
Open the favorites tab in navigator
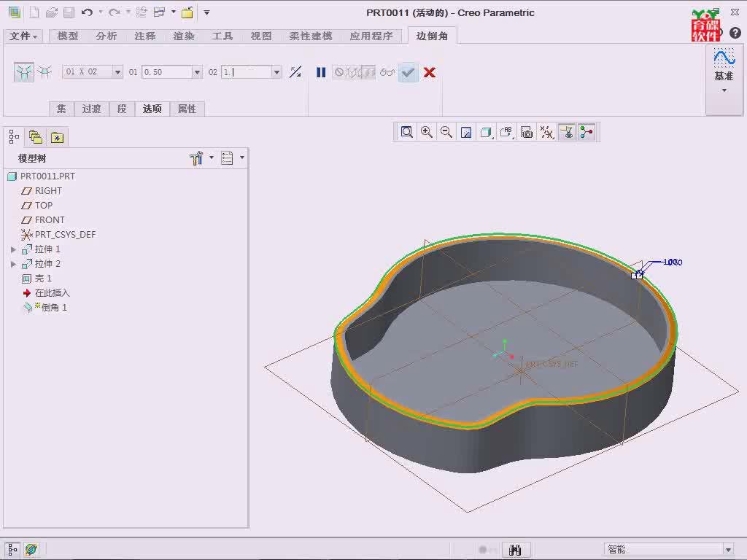pyautogui.click(x=57, y=137)
